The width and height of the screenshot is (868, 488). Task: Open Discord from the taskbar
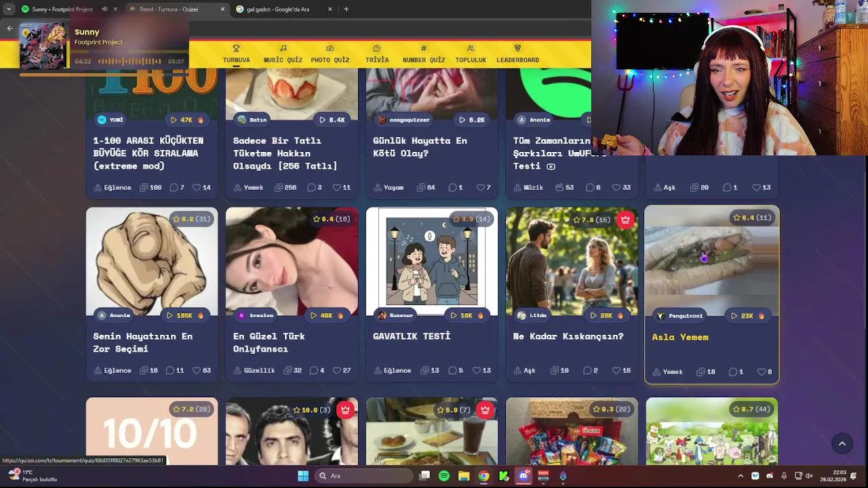pyautogui.click(x=524, y=476)
